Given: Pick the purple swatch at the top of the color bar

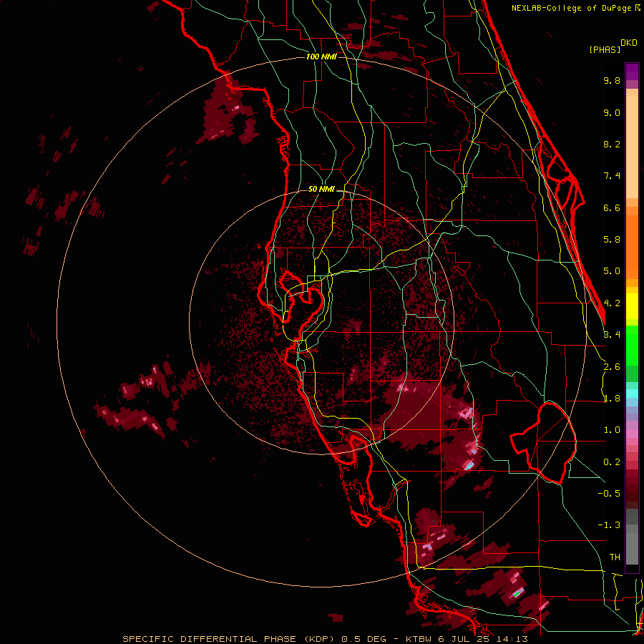Looking at the screenshot, I should [632, 72].
